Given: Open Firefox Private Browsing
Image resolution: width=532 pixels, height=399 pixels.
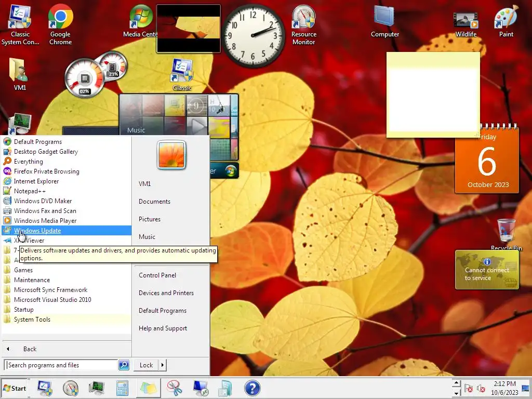Looking at the screenshot, I should point(66,171).
